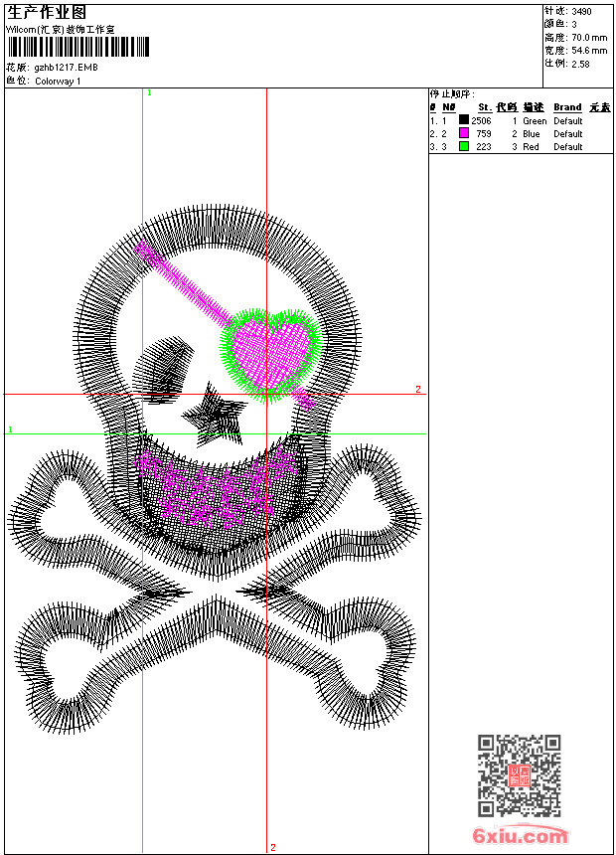The height and width of the screenshot is (855, 616).
Task: Click the stitch count value 3490
Action: pos(581,11)
